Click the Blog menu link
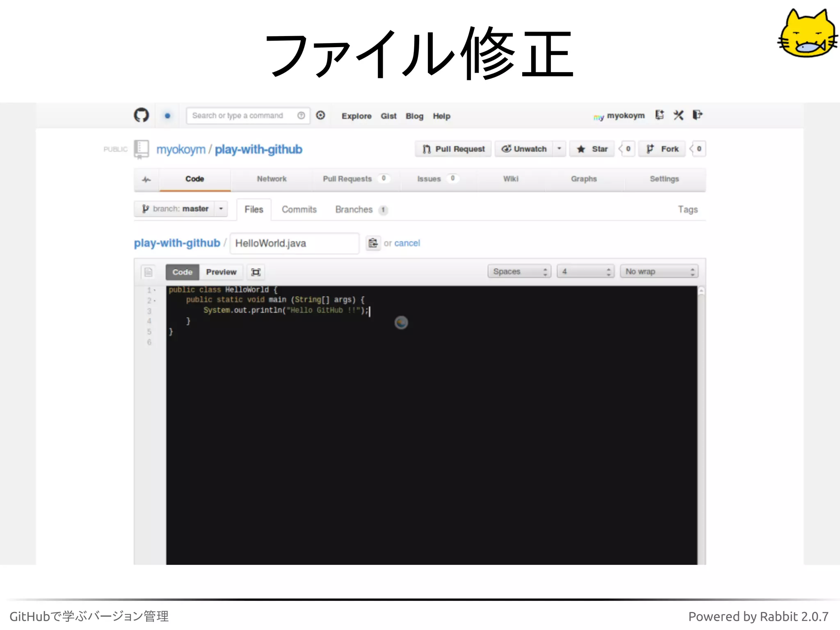The width and height of the screenshot is (840, 630). (x=414, y=116)
